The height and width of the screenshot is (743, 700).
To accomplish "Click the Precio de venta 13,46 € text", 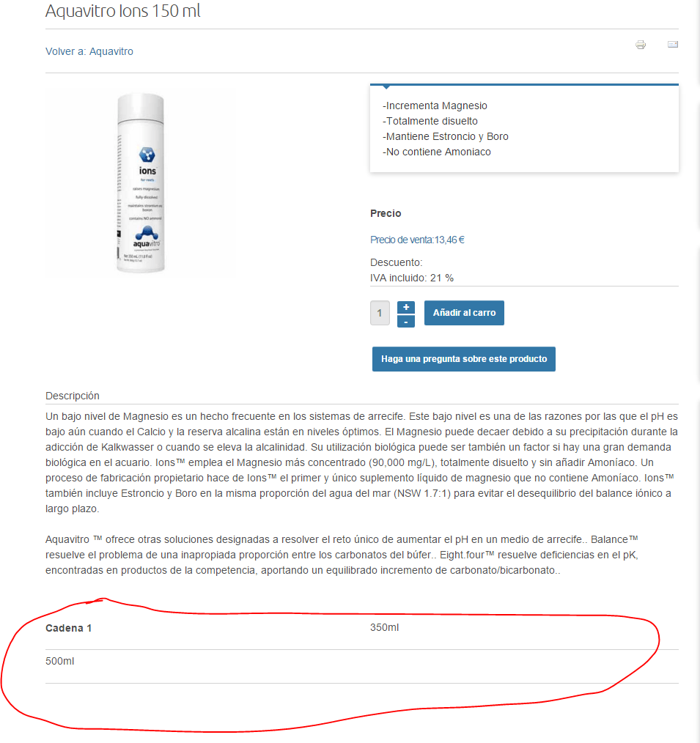I will [x=417, y=240].
